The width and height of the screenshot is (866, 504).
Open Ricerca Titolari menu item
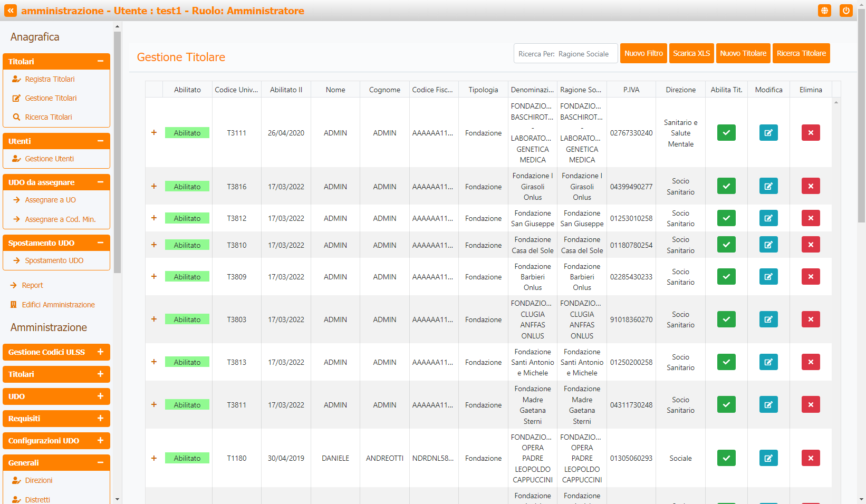49,117
